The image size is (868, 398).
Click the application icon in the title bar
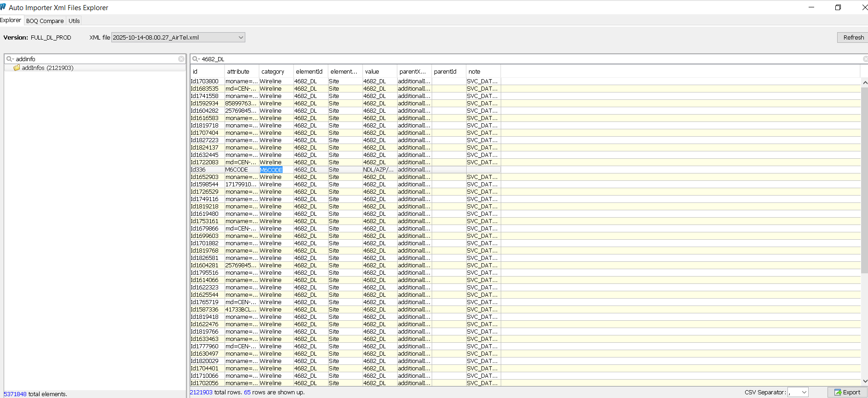click(3, 7)
